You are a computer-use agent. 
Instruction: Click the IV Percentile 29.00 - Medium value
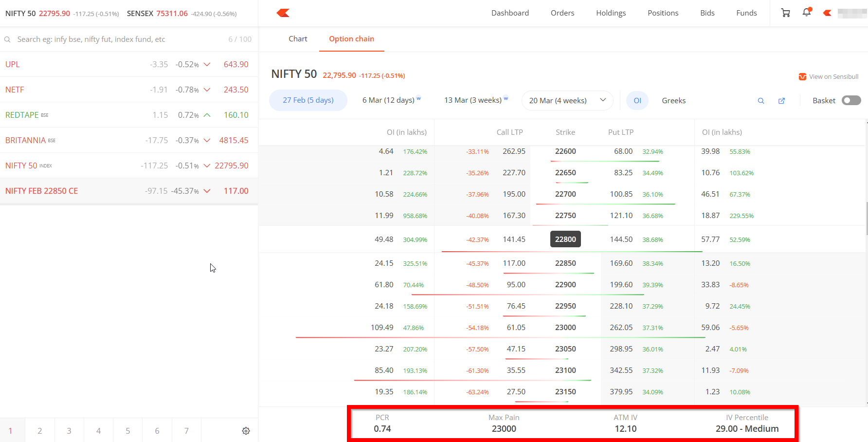click(747, 429)
